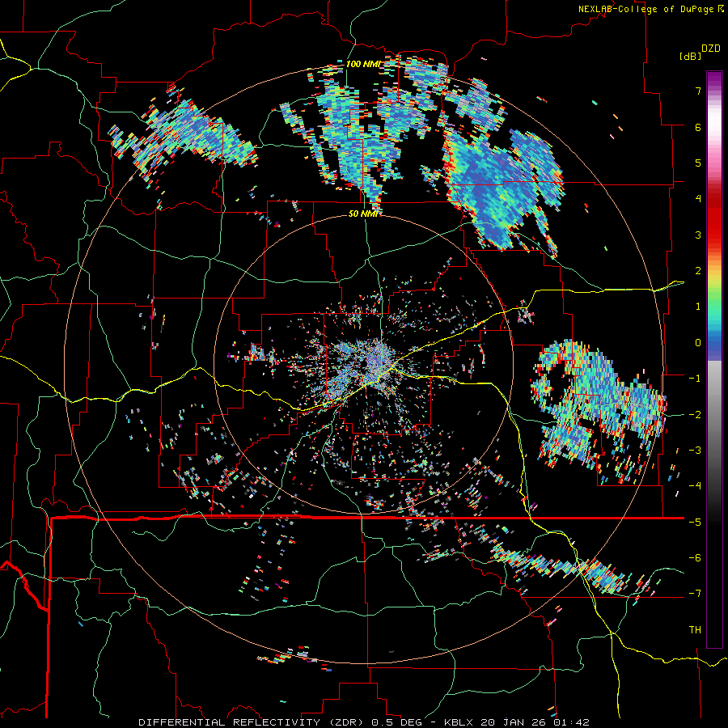Screen dimensions: 728x728
Task: Click the 0 tick label on scale
Action: point(698,343)
